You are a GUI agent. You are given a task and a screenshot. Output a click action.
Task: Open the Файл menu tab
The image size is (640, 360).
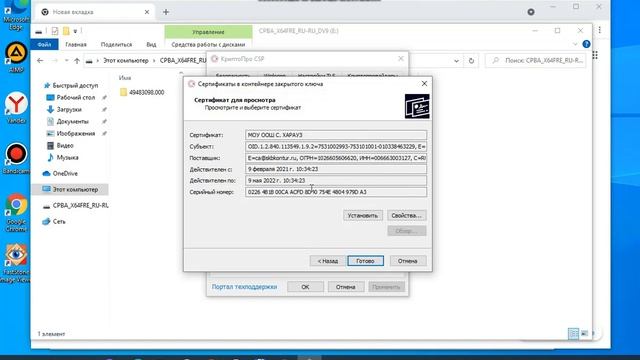(44, 44)
